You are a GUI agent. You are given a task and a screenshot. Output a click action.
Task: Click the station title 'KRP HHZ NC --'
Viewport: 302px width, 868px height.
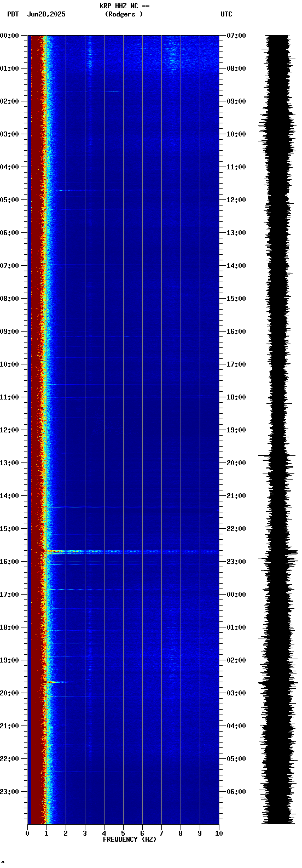pyautogui.click(x=124, y=6)
